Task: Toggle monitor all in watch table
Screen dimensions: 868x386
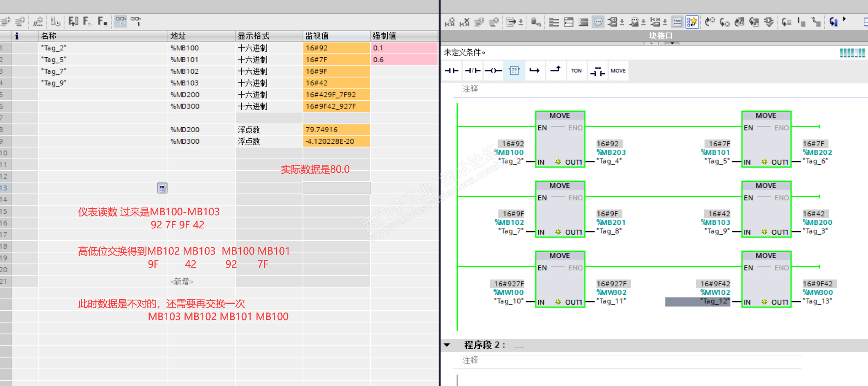Action: pyautogui.click(x=121, y=21)
